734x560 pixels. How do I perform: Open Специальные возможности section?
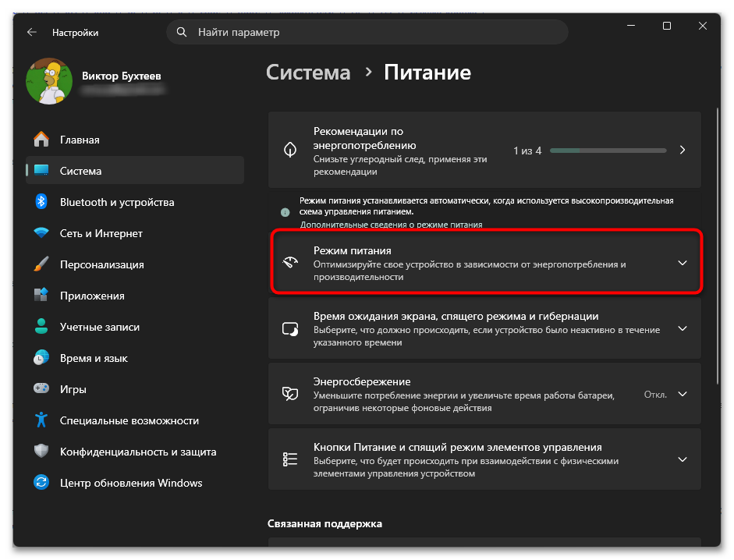click(135, 420)
